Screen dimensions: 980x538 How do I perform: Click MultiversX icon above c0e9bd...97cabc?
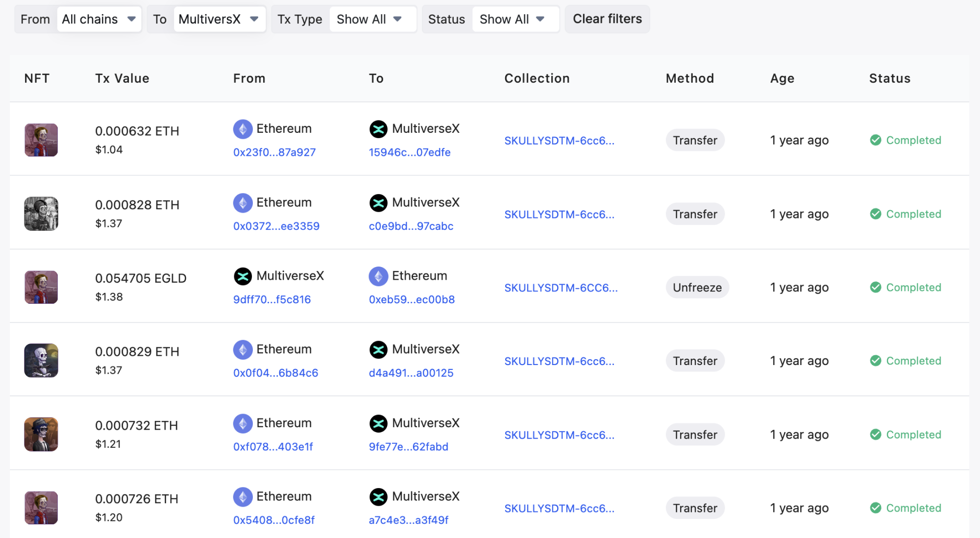[378, 203]
